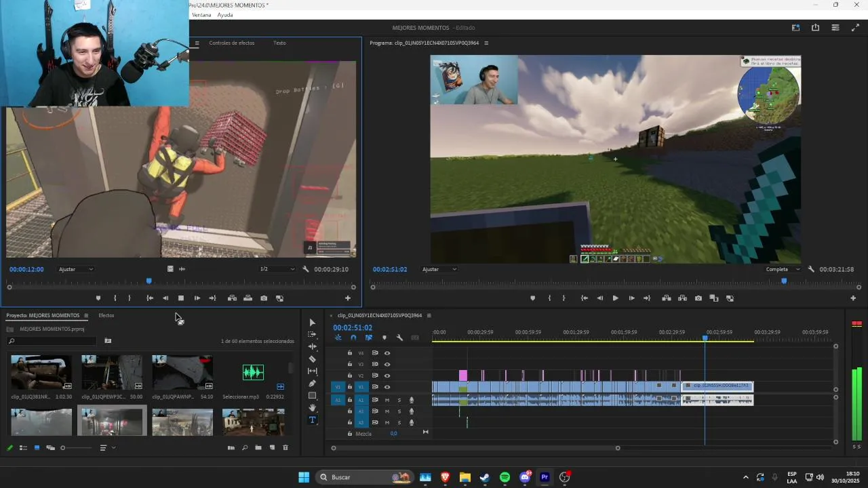Image resolution: width=868 pixels, height=488 pixels.
Task: Select the Razor tool
Action: tap(312, 359)
